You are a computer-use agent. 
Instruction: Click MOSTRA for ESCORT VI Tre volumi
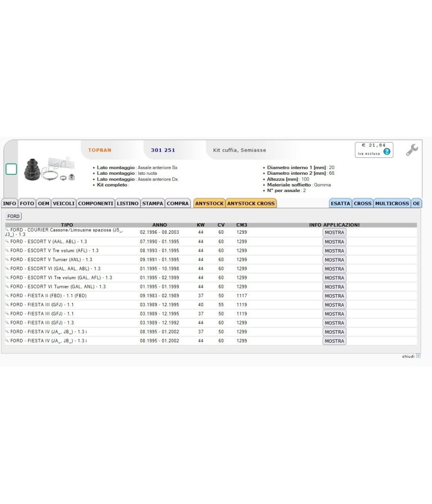[334, 278]
